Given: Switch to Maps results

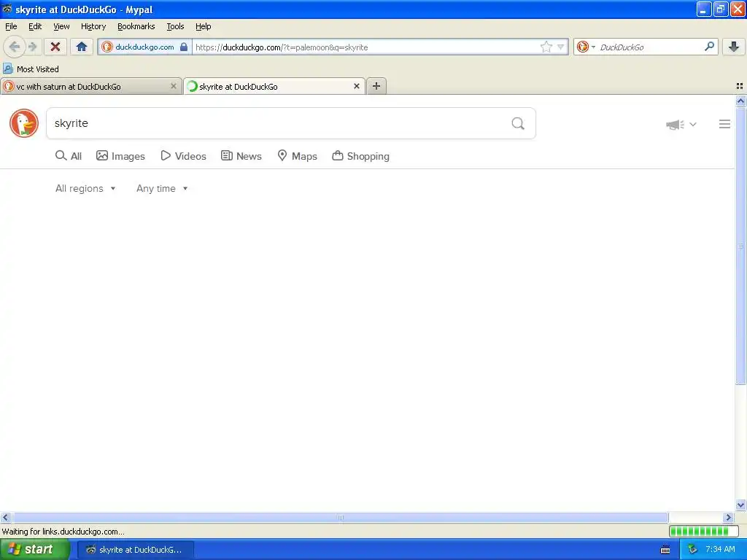Looking at the screenshot, I should coord(298,156).
